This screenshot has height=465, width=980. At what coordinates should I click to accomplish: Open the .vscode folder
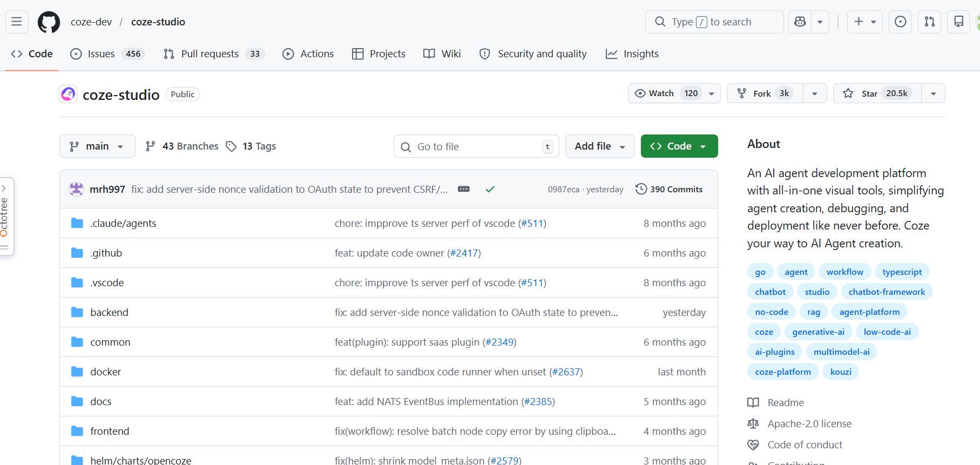point(107,282)
